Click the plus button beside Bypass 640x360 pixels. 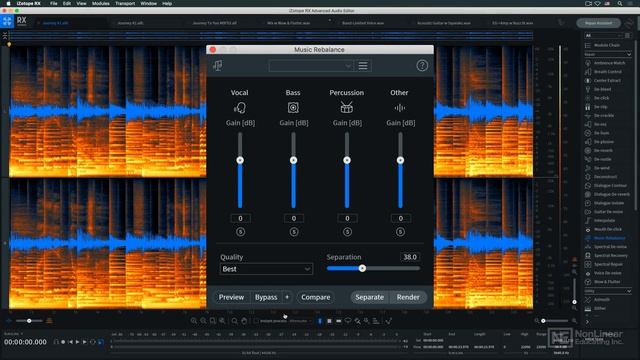287,297
